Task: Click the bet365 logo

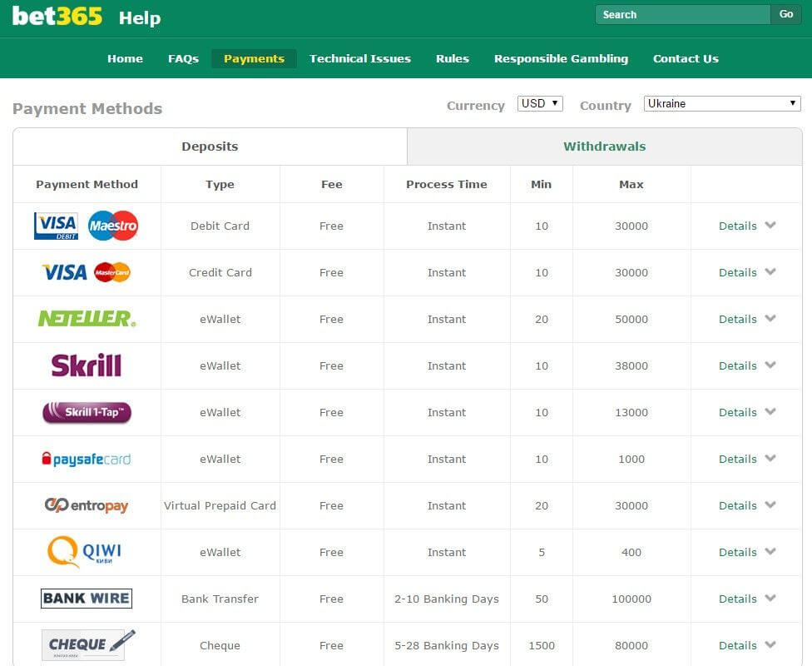Action: point(58,17)
